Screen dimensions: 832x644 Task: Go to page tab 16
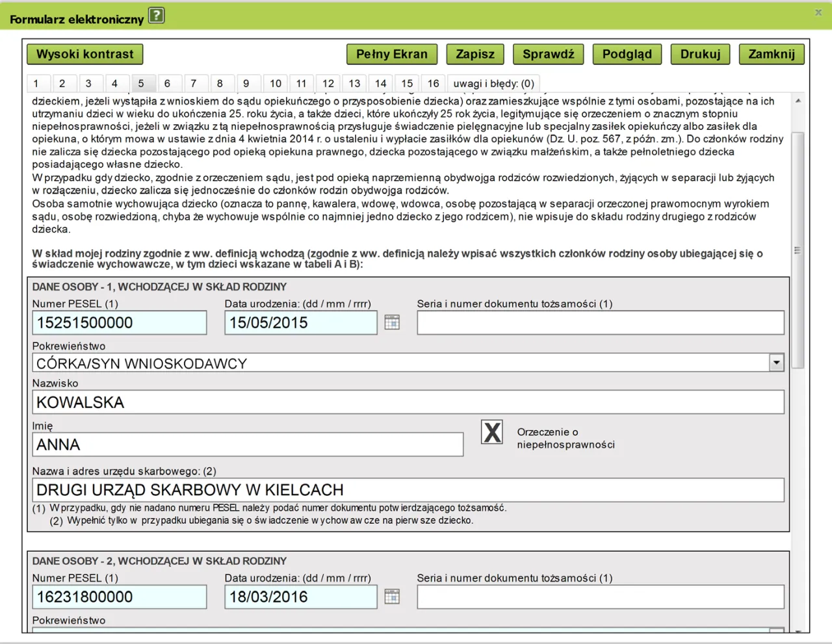pyautogui.click(x=433, y=83)
